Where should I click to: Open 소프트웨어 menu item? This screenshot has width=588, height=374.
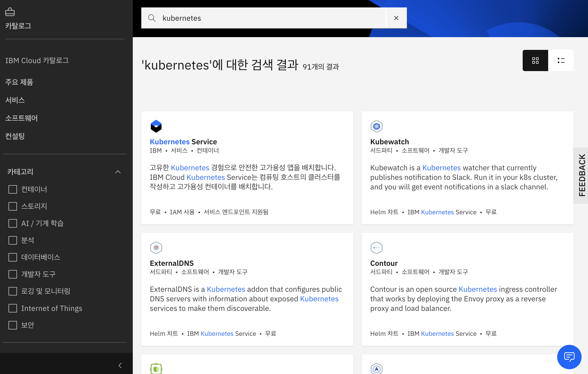[22, 118]
